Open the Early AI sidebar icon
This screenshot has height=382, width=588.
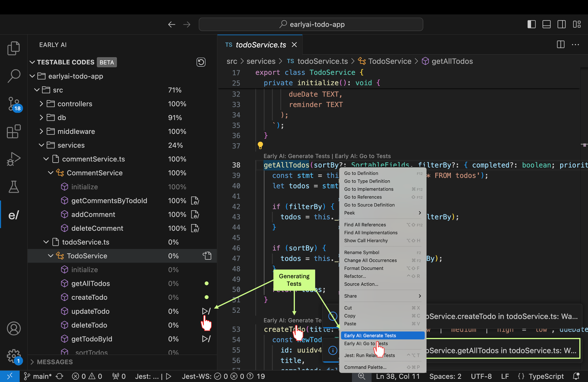click(x=14, y=215)
